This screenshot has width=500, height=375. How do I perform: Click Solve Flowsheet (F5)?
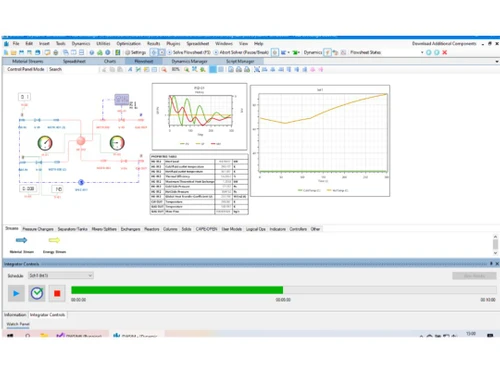(x=189, y=52)
